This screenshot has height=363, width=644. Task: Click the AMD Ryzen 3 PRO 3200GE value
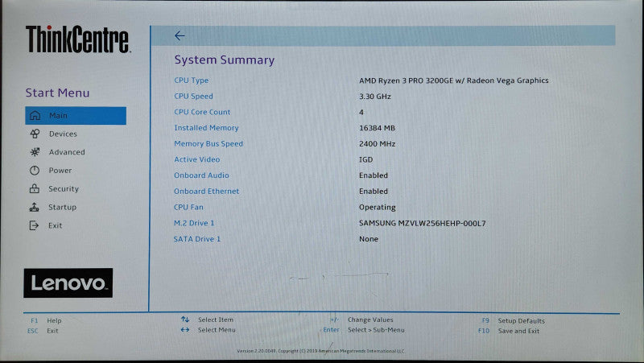coord(454,80)
